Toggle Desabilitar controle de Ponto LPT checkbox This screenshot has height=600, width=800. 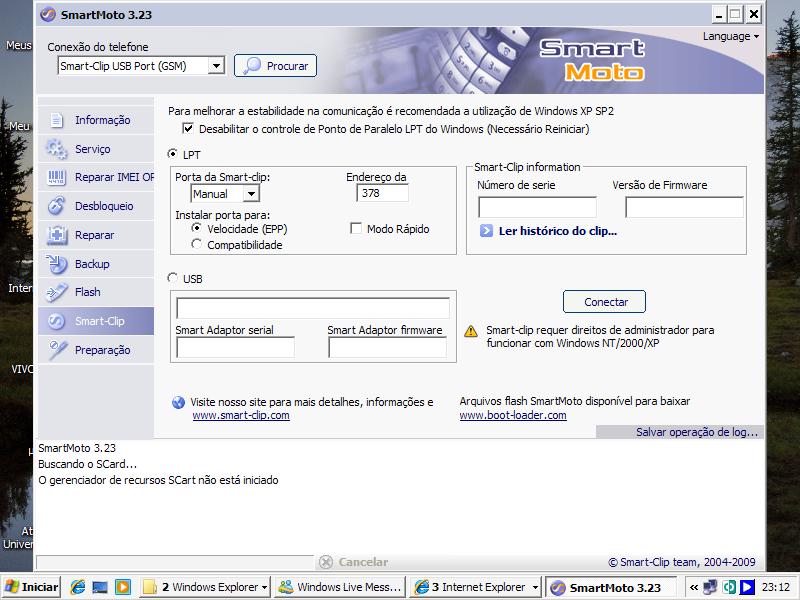point(188,129)
